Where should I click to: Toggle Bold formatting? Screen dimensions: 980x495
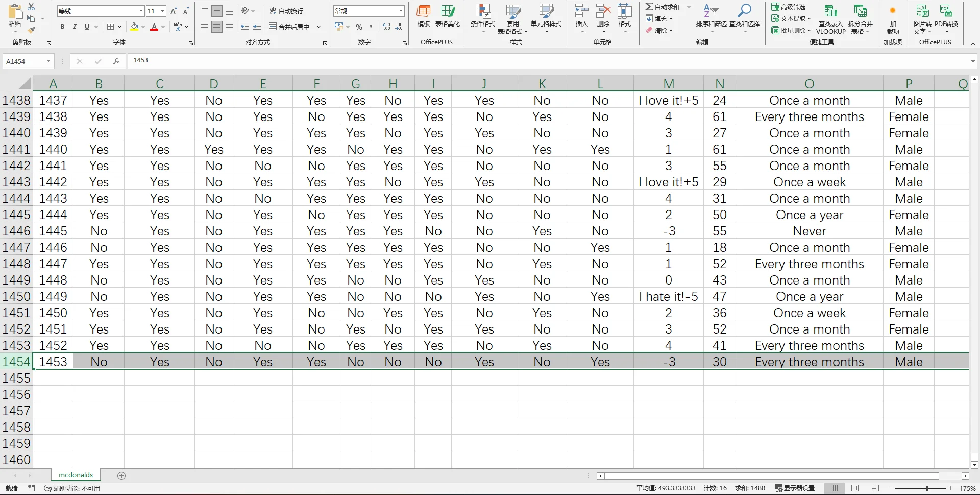point(62,27)
